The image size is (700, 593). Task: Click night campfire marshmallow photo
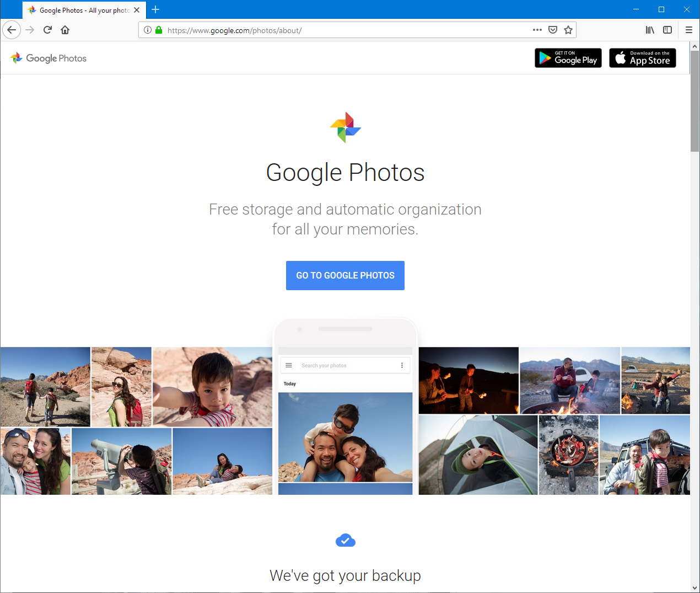pos(469,381)
